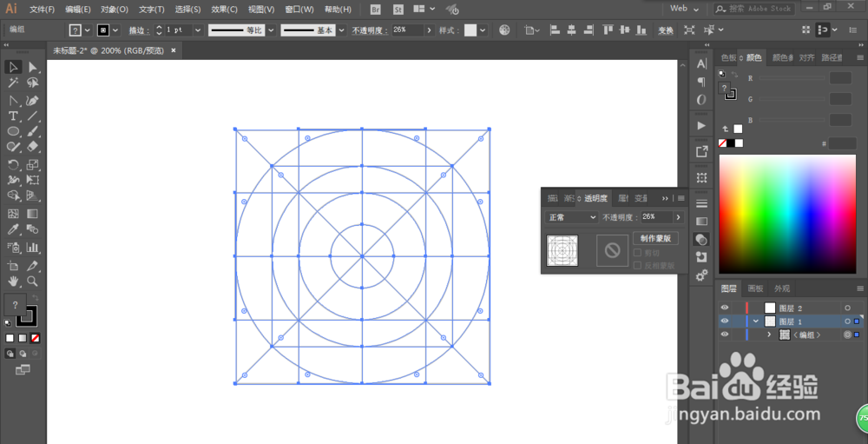Open the blend mode 正常 dropdown
The image size is (868, 444).
[x=571, y=217]
